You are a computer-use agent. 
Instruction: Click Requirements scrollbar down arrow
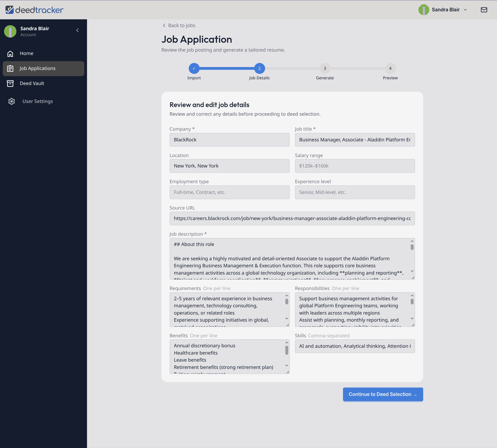pyautogui.click(x=287, y=319)
